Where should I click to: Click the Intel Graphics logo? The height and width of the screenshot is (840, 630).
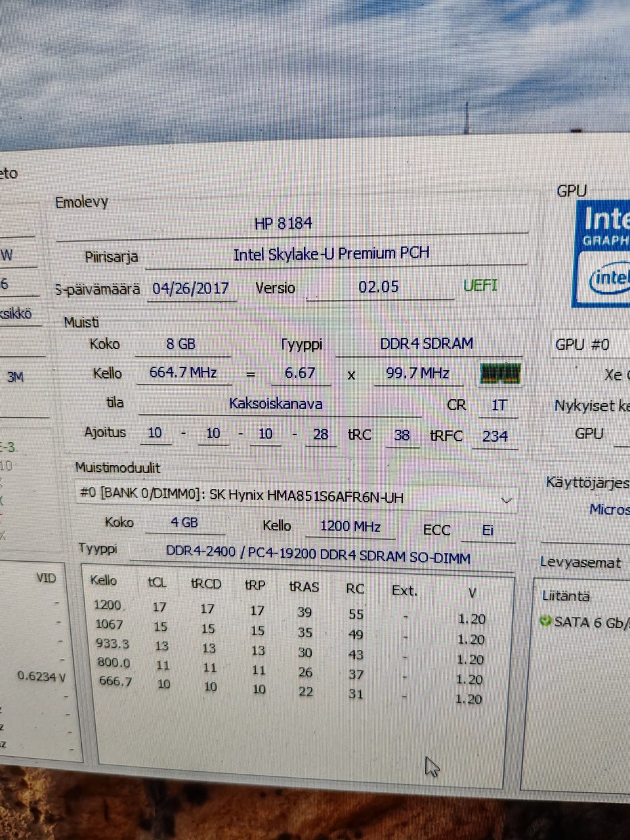[603, 254]
